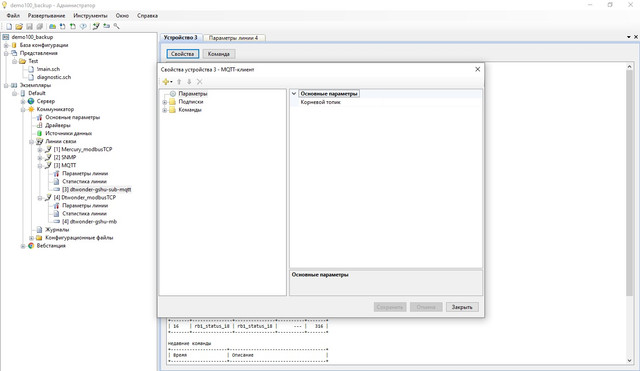
Task: Select Основные параметры under Коммуникатор
Action: (72, 118)
